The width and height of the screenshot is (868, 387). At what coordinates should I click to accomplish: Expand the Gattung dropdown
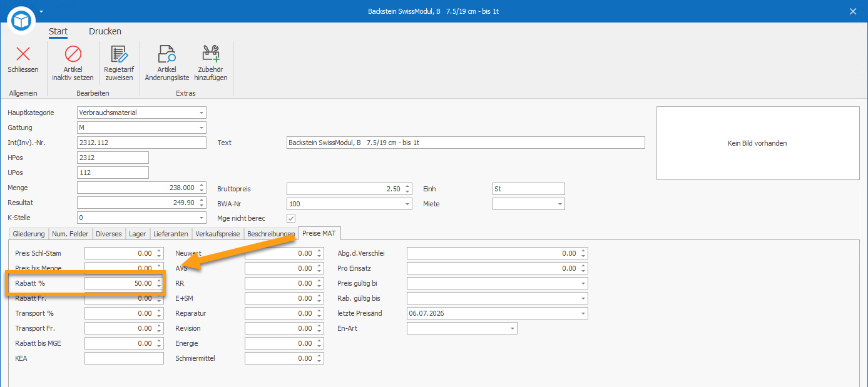pyautogui.click(x=201, y=128)
